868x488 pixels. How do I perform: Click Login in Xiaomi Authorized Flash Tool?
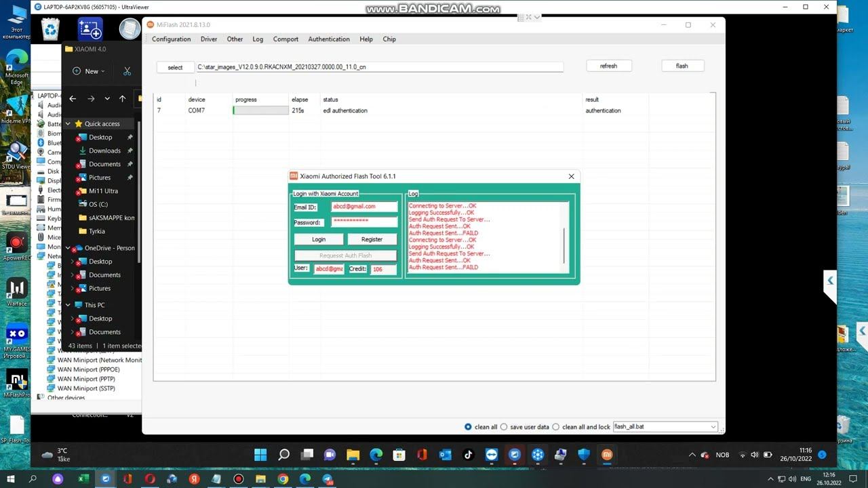point(319,239)
